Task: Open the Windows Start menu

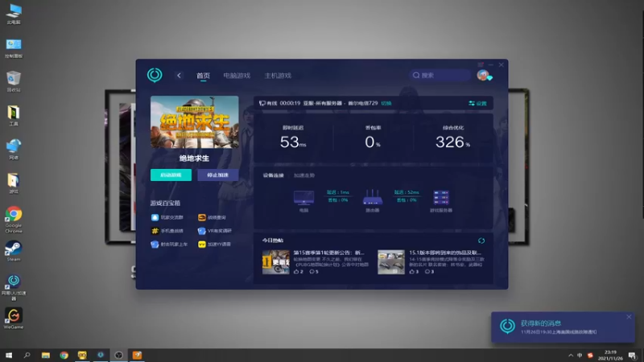Action: 9,355
